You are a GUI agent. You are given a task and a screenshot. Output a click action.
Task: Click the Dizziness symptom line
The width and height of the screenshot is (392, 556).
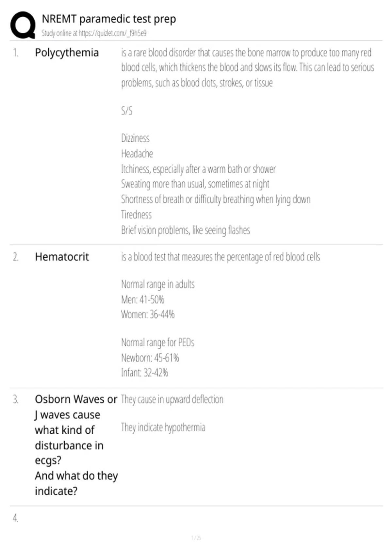click(x=135, y=138)
